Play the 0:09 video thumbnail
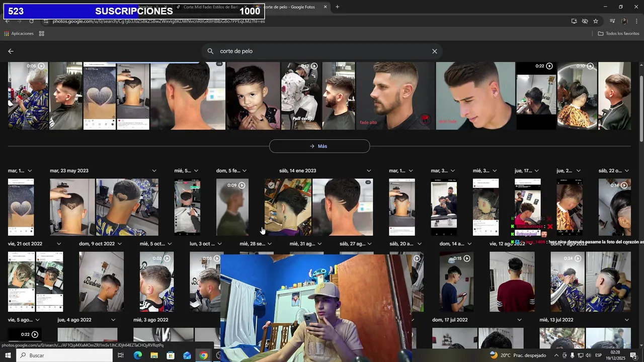644x362 pixels. [x=232, y=207]
